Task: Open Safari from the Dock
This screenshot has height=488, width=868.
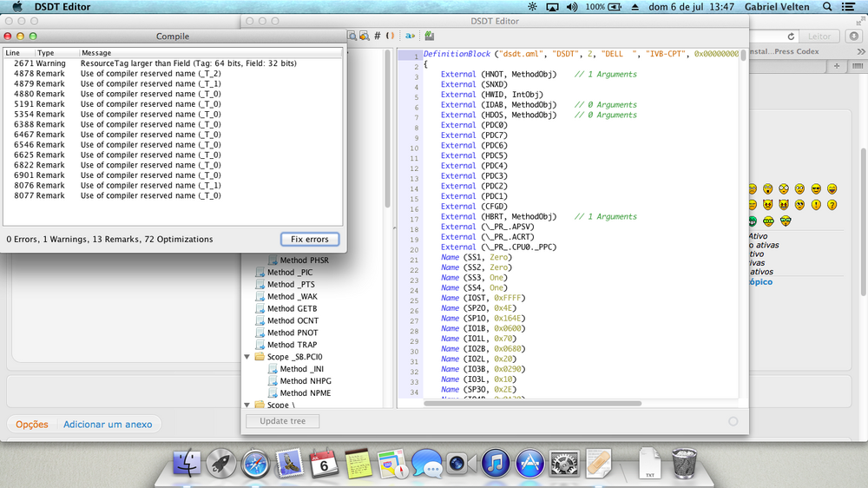Action: coord(254,462)
